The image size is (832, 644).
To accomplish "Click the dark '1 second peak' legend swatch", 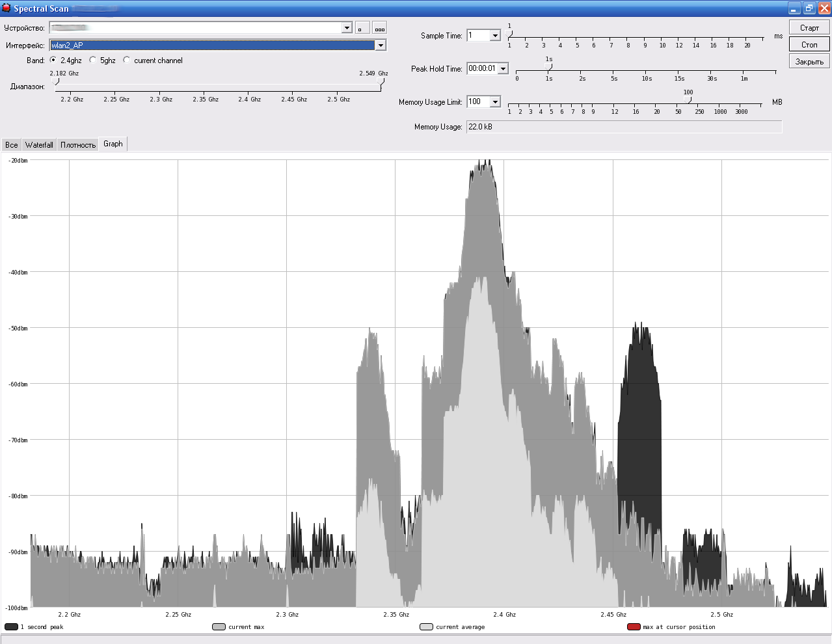I will tap(11, 627).
